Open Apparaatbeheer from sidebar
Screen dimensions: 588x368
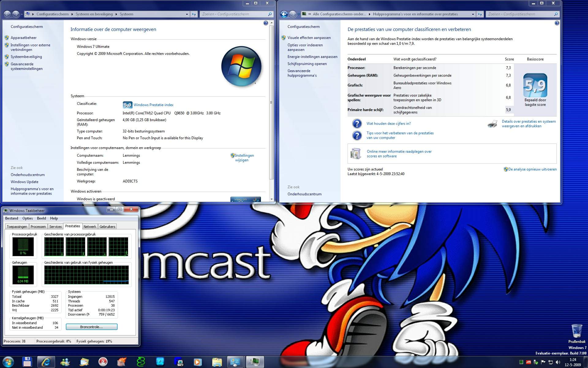tap(24, 38)
